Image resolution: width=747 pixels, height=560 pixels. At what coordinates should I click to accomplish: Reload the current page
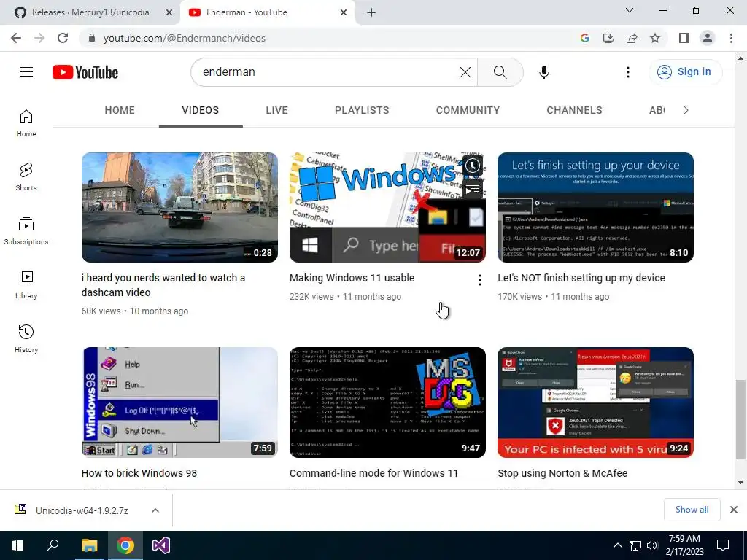pyautogui.click(x=63, y=38)
